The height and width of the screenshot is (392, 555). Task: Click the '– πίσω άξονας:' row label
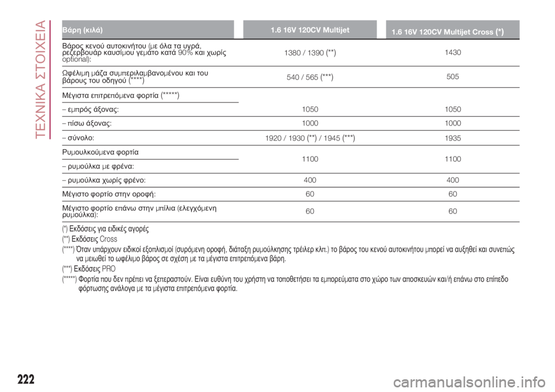pyautogui.click(x=87, y=123)
